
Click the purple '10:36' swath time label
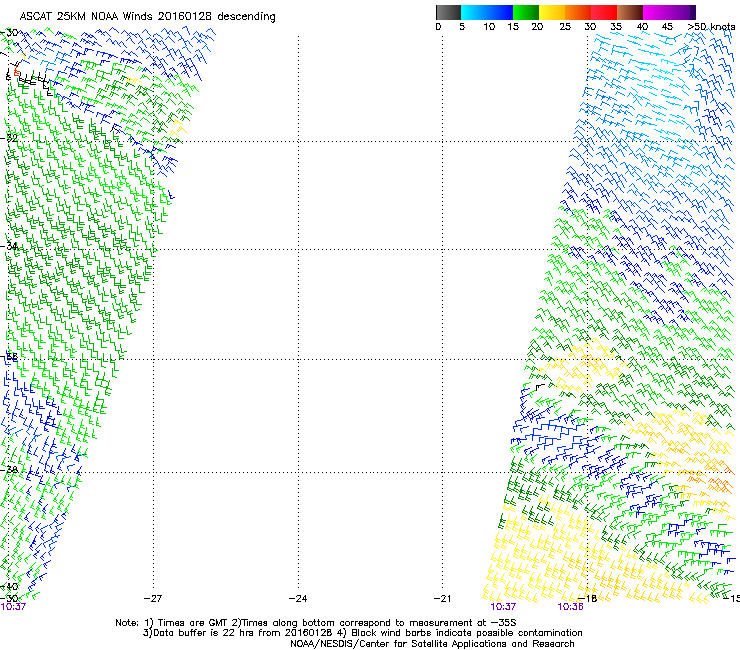click(x=570, y=607)
